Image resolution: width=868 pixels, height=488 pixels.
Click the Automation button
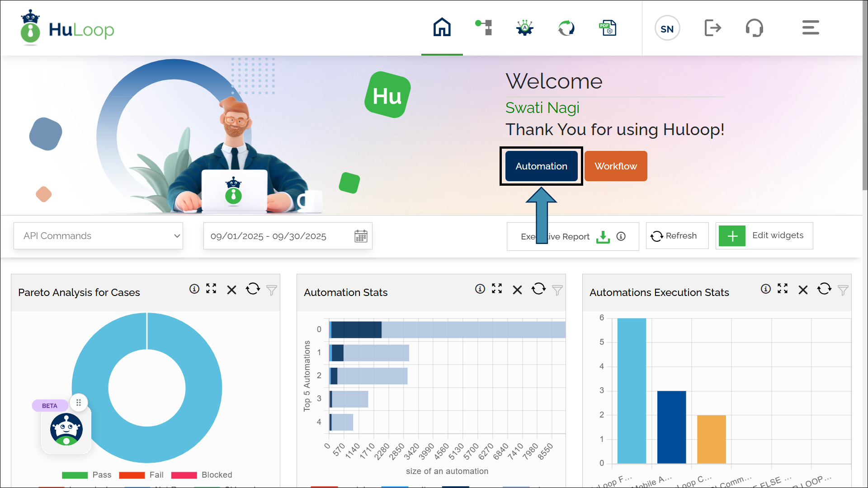pyautogui.click(x=541, y=166)
